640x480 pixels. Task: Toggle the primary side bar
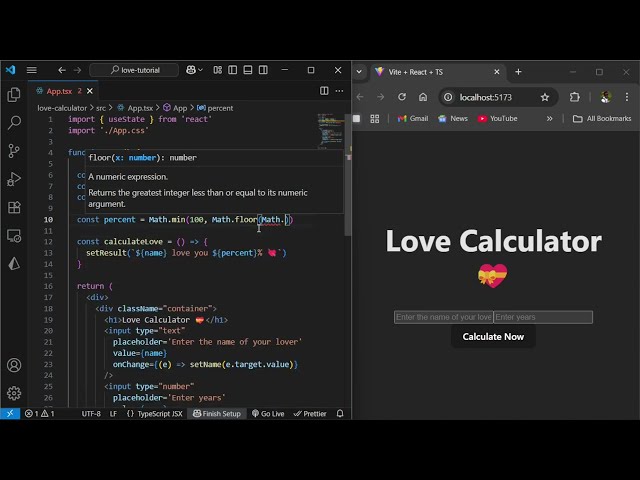(233, 70)
